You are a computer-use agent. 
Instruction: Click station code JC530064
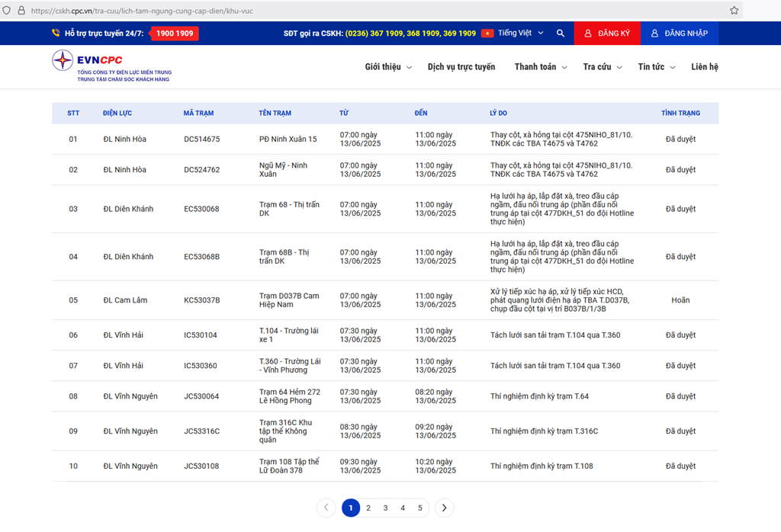[x=201, y=396]
